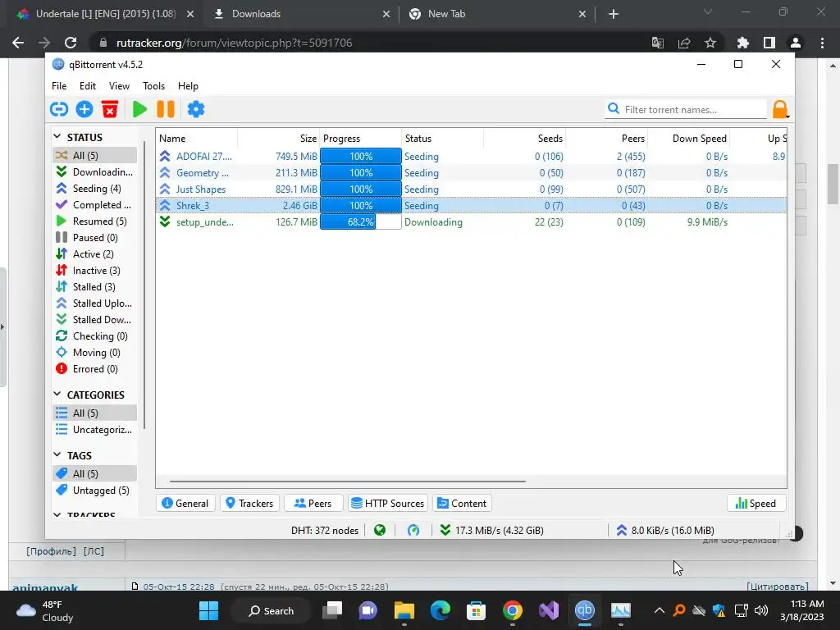Select the setup_unde... downloading torrent

(x=472, y=221)
